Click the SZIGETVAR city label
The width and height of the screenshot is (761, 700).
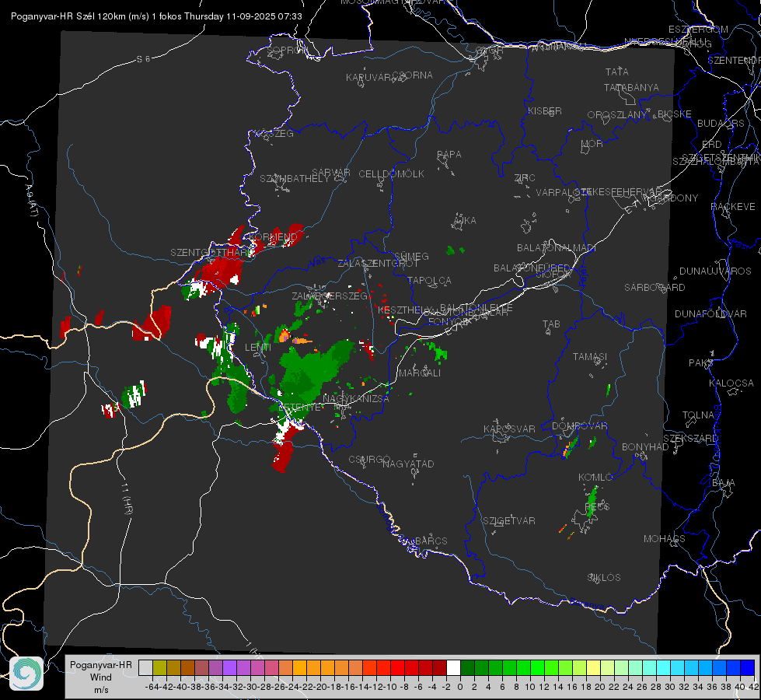pos(508,521)
